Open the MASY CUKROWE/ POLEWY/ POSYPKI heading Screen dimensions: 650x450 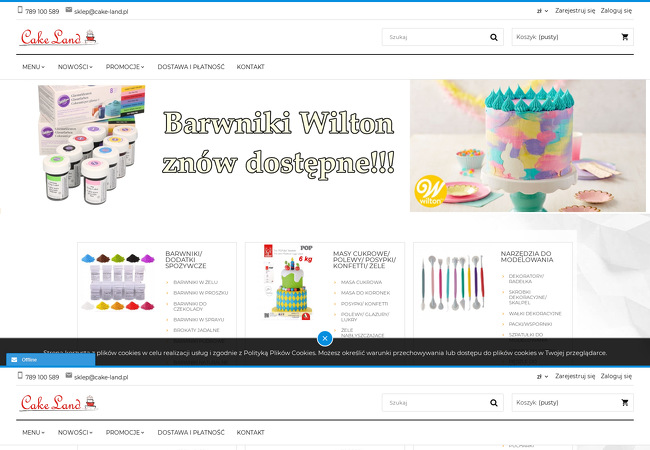(x=364, y=260)
